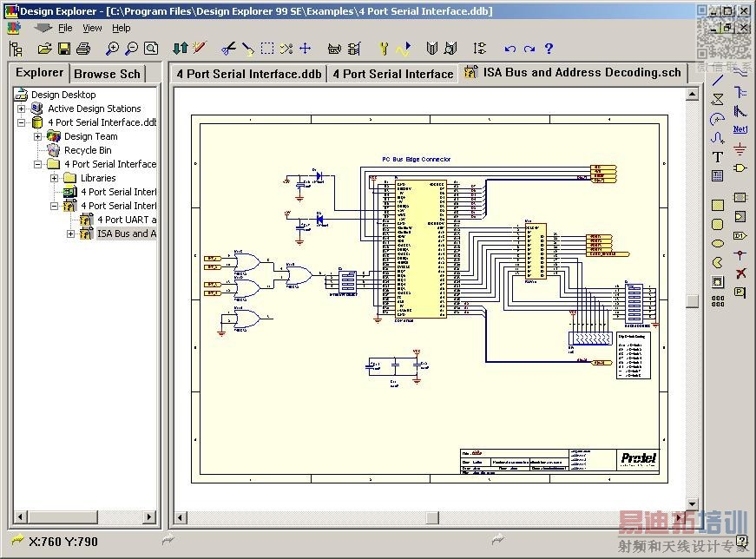Select the elliptical arc drawing tool
This screenshot has width=756, height=559.
pos(718,119)
